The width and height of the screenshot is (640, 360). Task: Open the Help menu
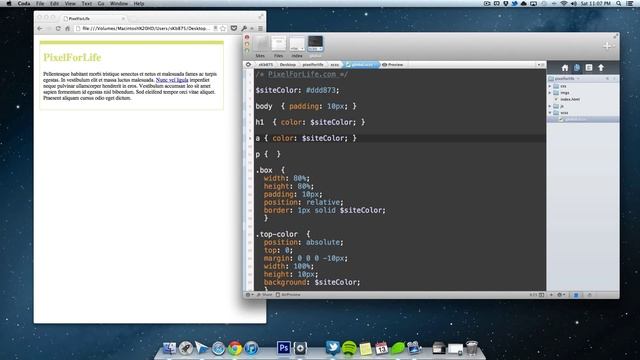[139, 4]
